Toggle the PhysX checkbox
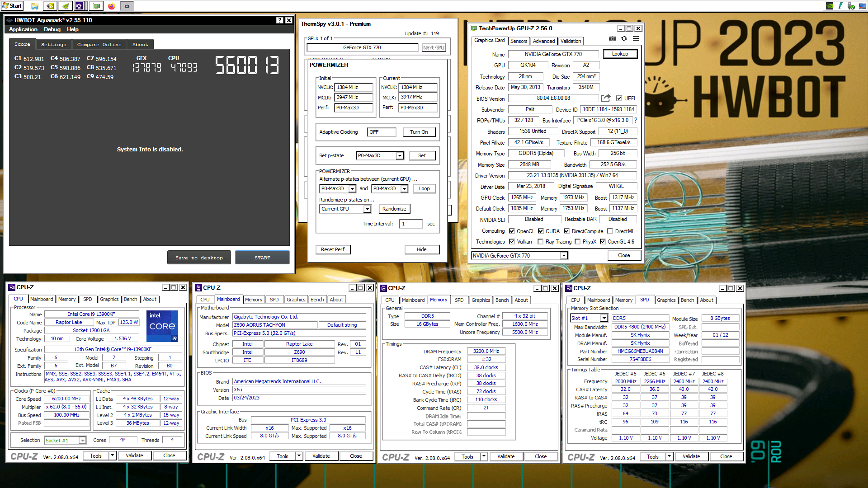 578,242
